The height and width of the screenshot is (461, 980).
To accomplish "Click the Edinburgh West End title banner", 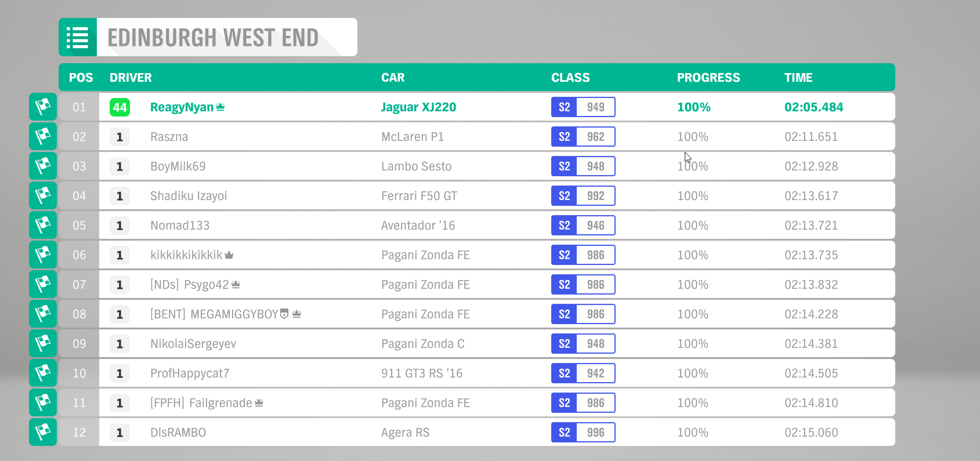I will coord(208,37).
